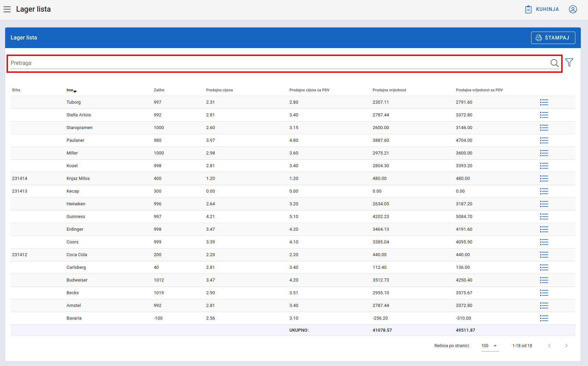
Task: Click total with PDV 49511.87
Action: click(466, 330)
